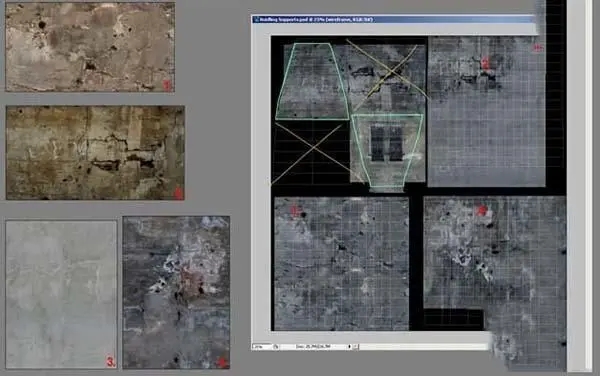
Task: Click the red marker on lower-right texture tile
Action: point(482,210)
